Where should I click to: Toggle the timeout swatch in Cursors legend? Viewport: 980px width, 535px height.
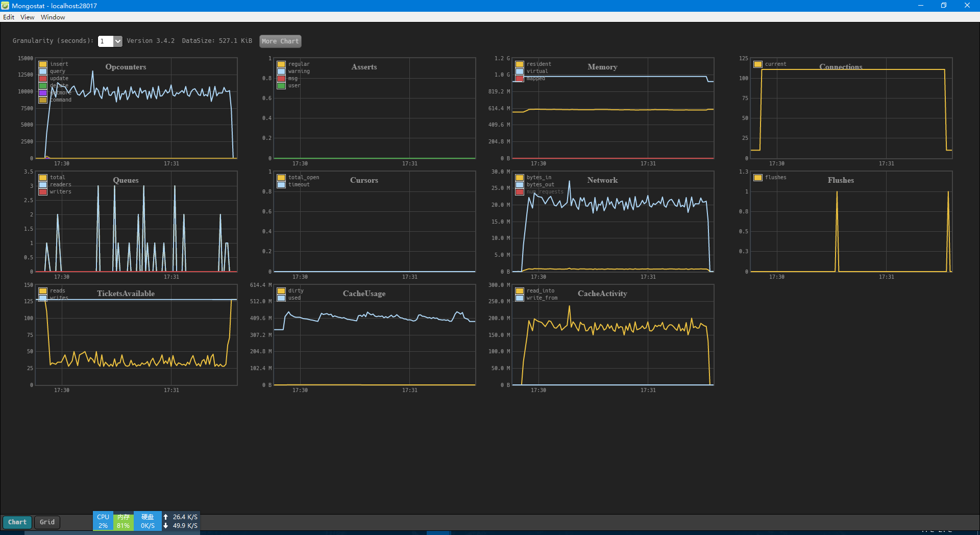coord(281,185)
